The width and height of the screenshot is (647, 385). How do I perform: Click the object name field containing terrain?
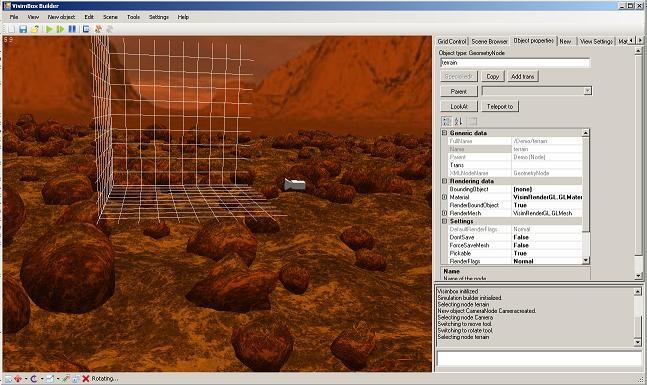(515, 63)
